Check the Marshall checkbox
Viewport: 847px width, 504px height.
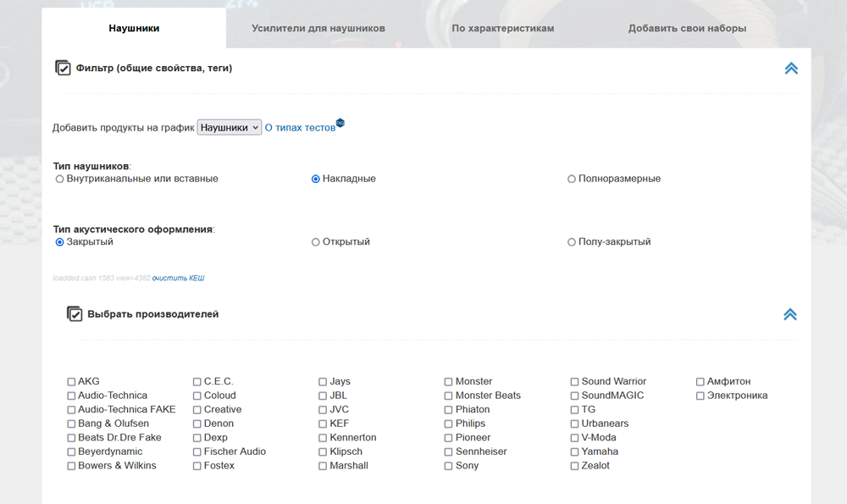323,466
